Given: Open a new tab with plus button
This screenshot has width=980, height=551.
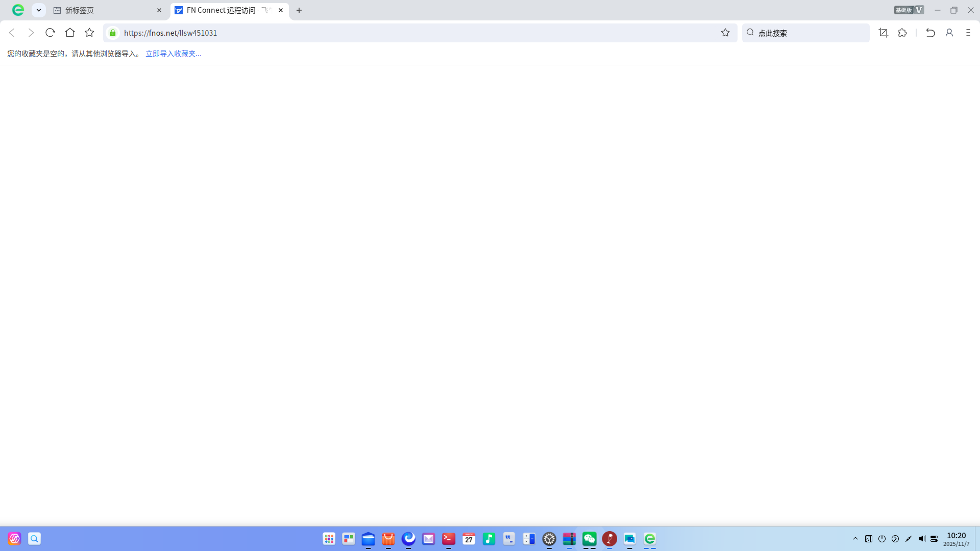Looking at the screenshot, I should (299, 10).
